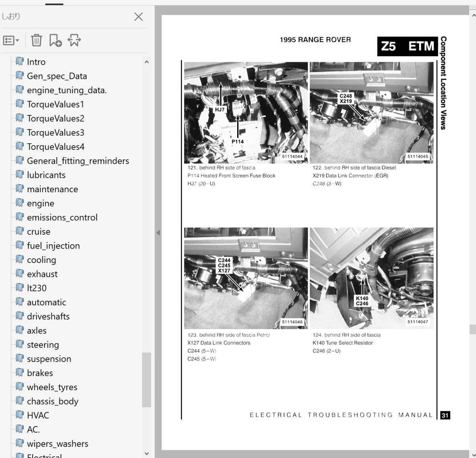Click the axles bookmark ribbon icon
The image size is (476, 458).
(19, 330)
